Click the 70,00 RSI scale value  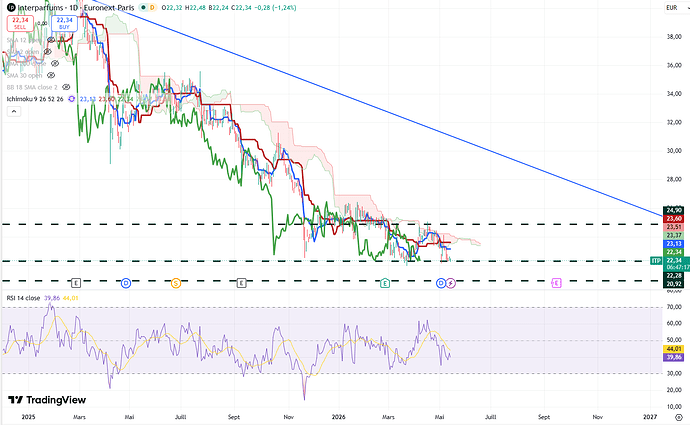pyautogui.click(x=674, y=307)
